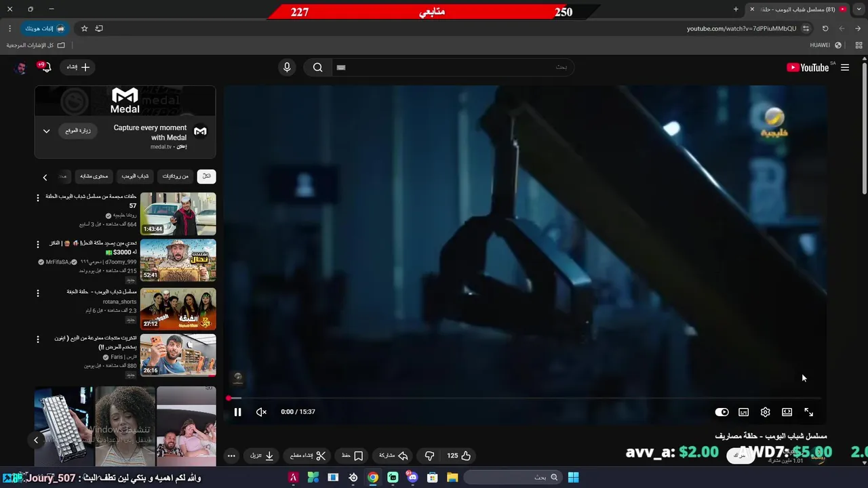Bookmark this page with the star icon
Screen dimensions: 868x488
click(x=84, y=28)
